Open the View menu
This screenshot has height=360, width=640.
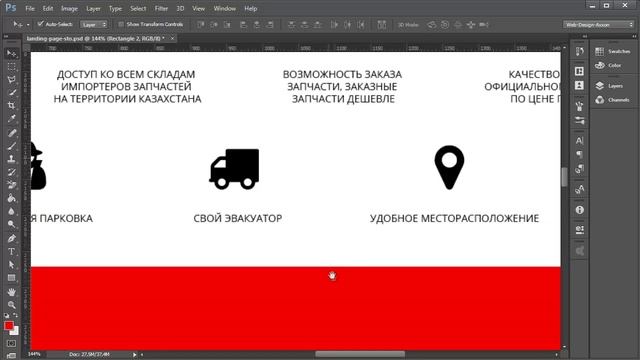pos(198,8)
